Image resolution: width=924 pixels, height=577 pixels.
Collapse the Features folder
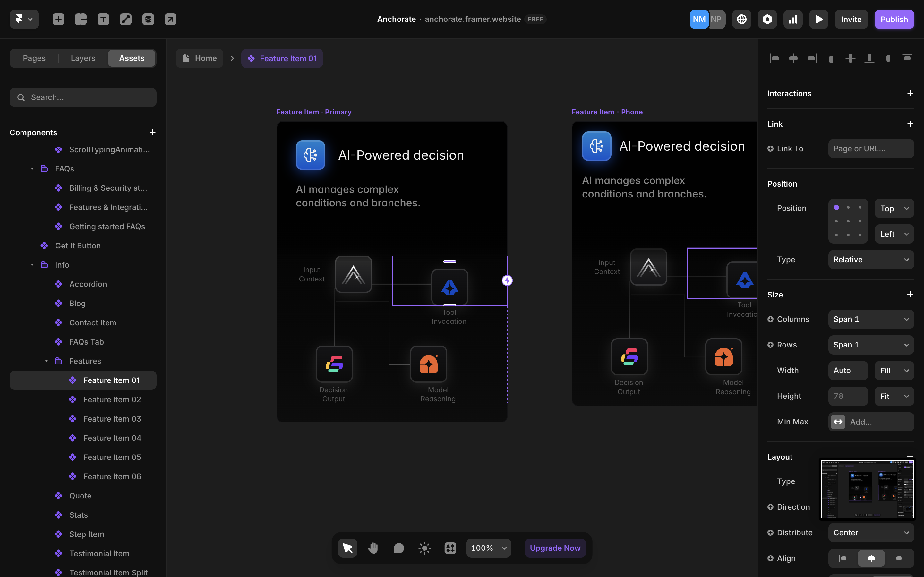(46, 361)
